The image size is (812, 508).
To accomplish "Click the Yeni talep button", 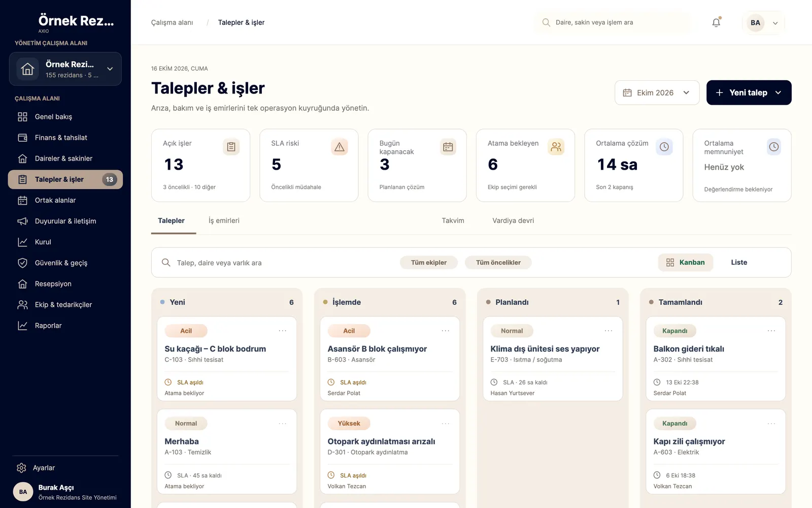I will pos(749,92).
